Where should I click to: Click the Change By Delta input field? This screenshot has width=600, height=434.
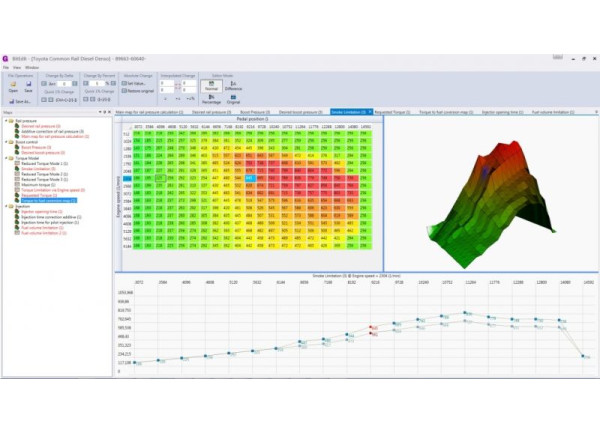point(67,84)
